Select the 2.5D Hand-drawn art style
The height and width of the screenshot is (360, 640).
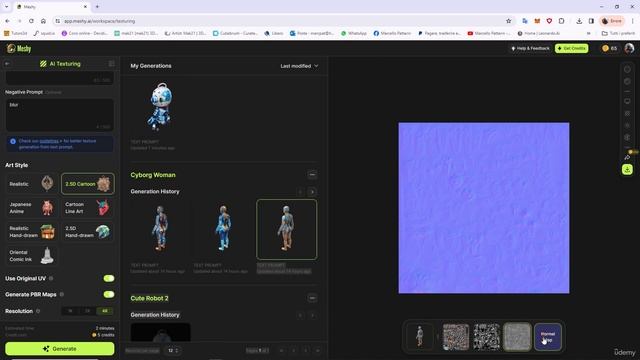tap(88, 232)
